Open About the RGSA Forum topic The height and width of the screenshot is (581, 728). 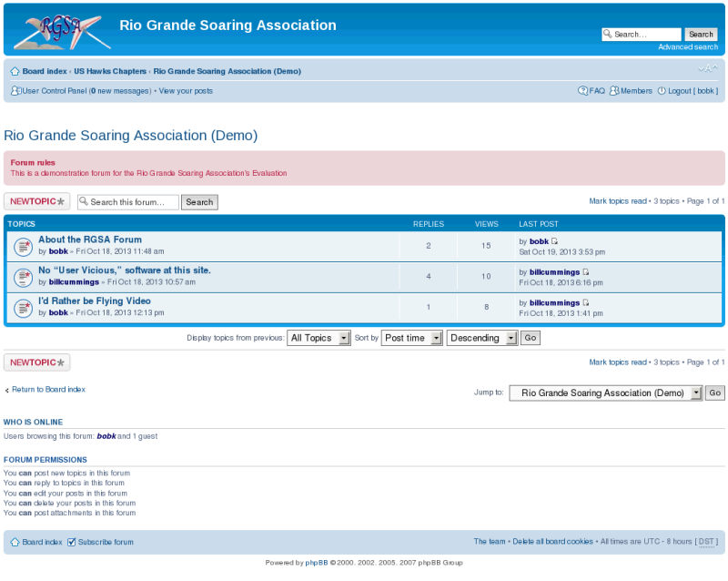click(x=90, y=240)
